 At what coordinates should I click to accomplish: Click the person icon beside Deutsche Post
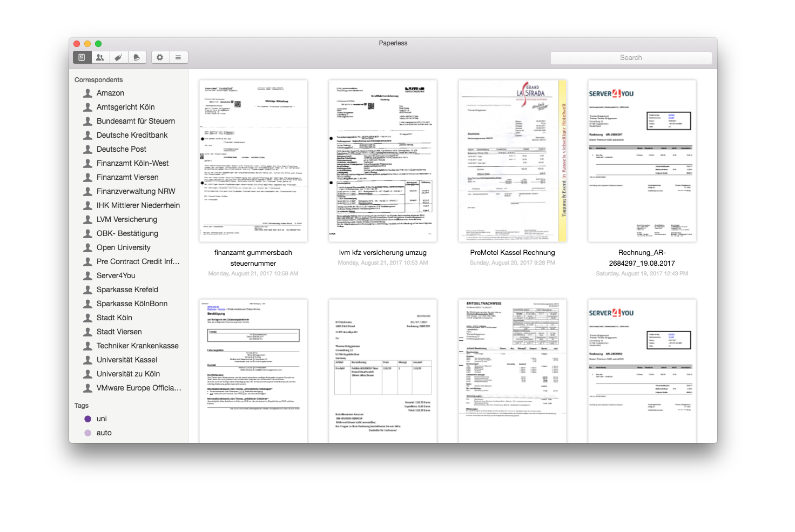tap(88, 149)
